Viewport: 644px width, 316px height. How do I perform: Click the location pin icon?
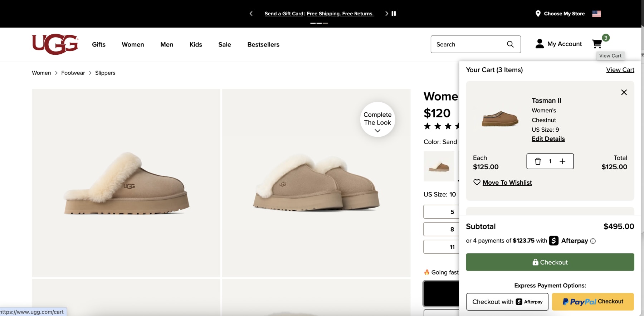[538, 14]
